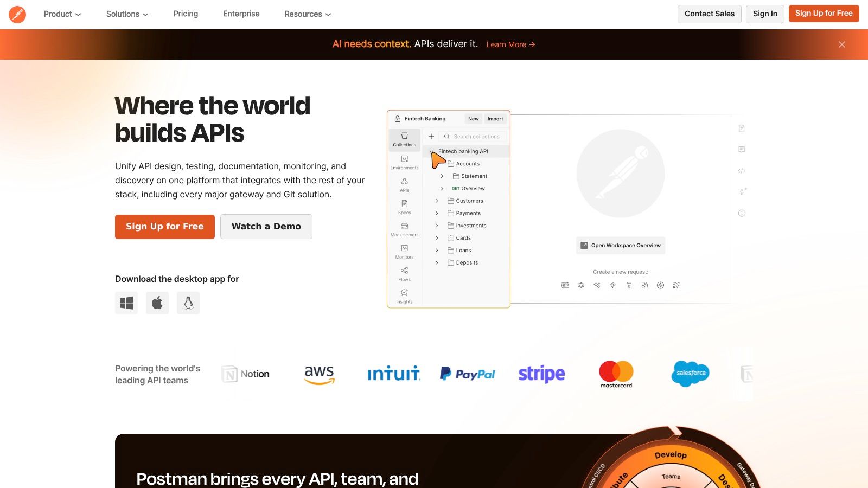Click the Contact Sales button
868x488 pixels.
[710, 14]
